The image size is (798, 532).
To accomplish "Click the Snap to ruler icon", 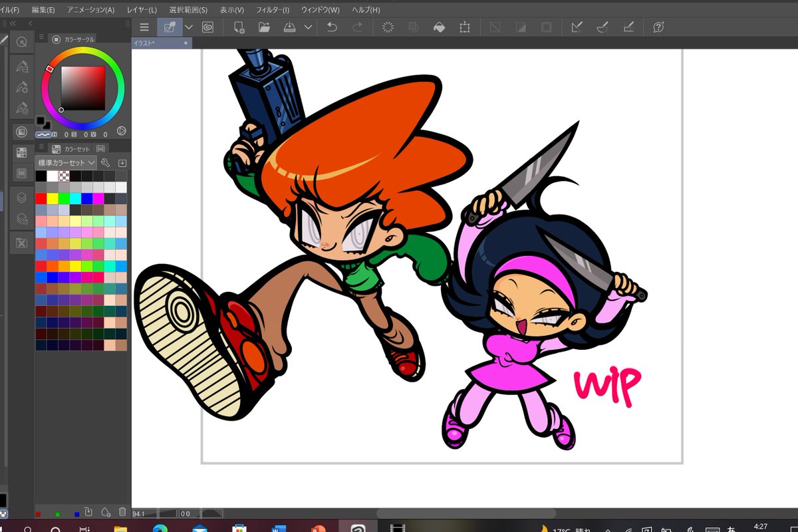I will click(x=577, y=27).
